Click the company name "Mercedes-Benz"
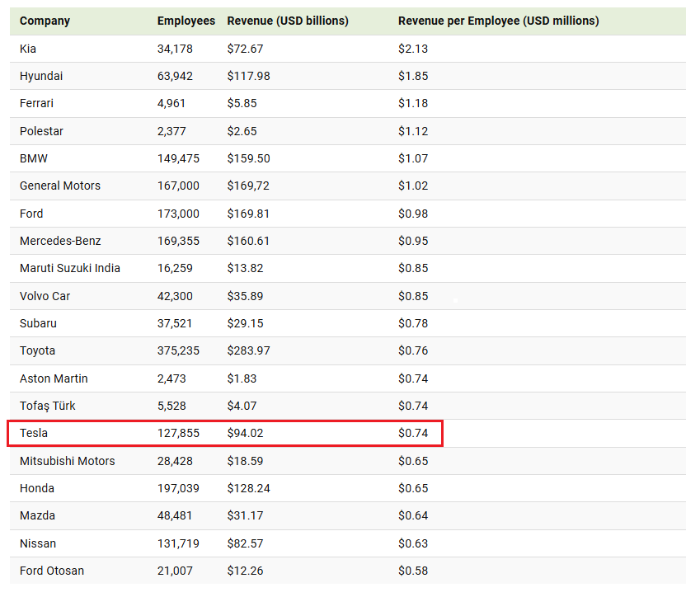The image size is (700, 597). tap(60, 241)
